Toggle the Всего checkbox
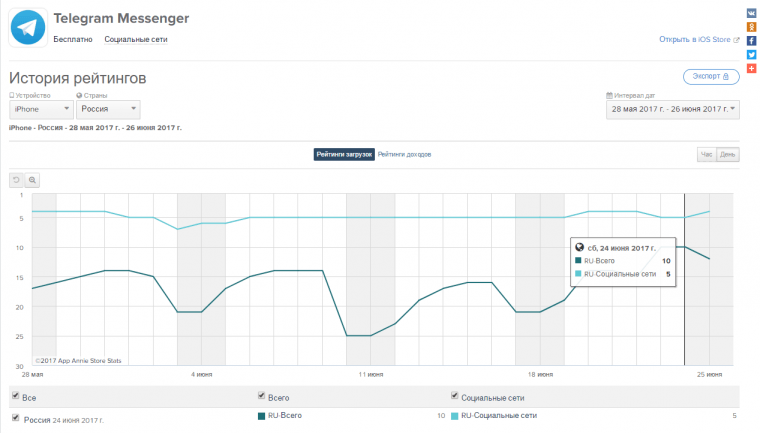Screen dimensions: 760x433 [262, 396]
